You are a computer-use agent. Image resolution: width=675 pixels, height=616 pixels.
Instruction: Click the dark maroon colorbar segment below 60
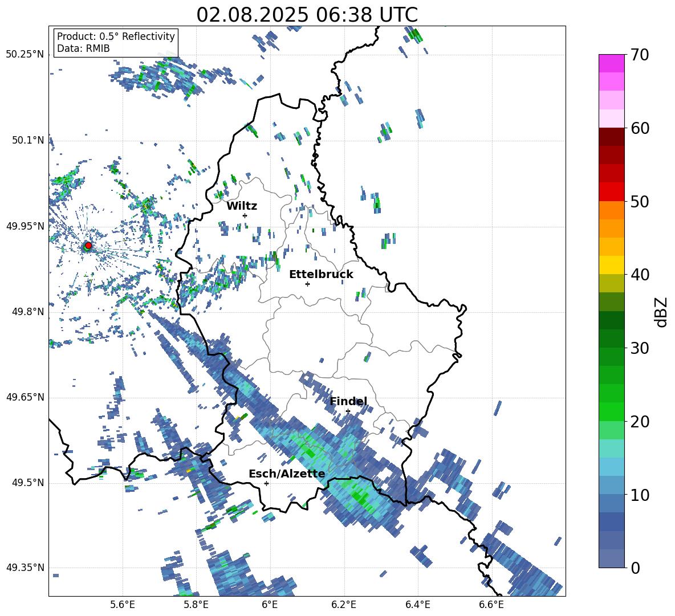[611, 137]
